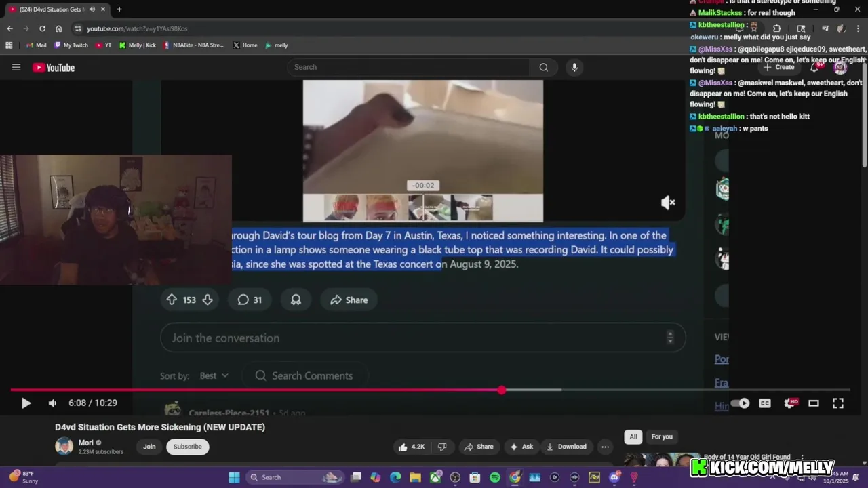Upvote the Reddit post shown in video
868x488 pixels.
[x=172, y=300]
